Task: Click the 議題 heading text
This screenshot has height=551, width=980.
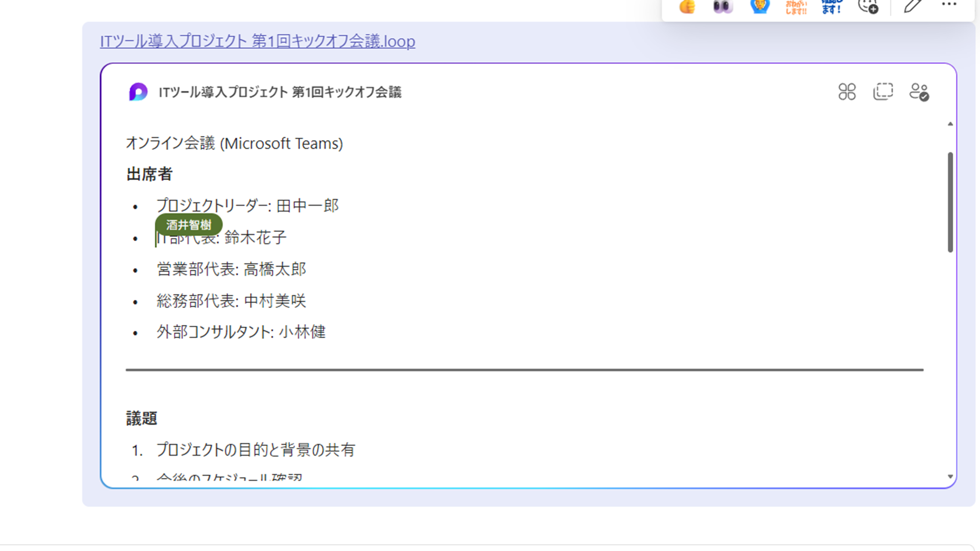Action: point(141,418)
